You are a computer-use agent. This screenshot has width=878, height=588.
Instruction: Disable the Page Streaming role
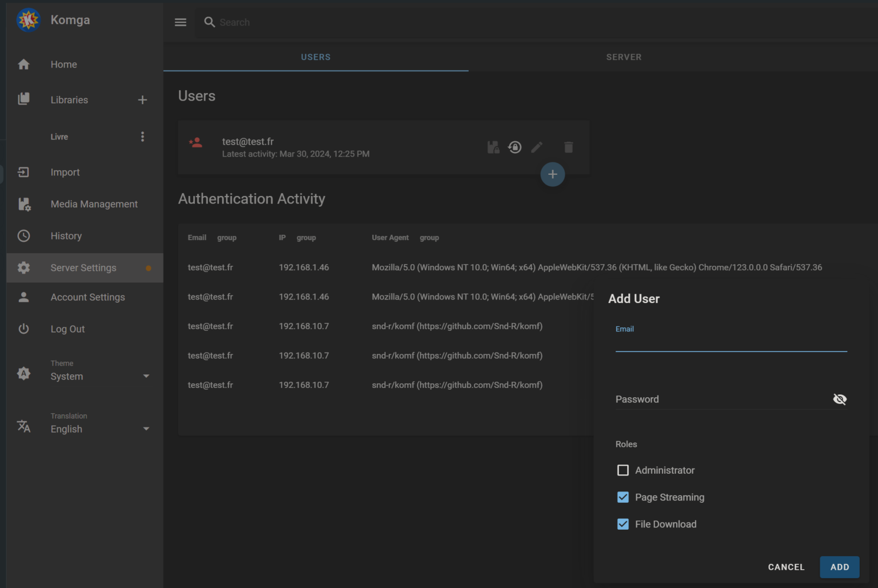point(623,497)
